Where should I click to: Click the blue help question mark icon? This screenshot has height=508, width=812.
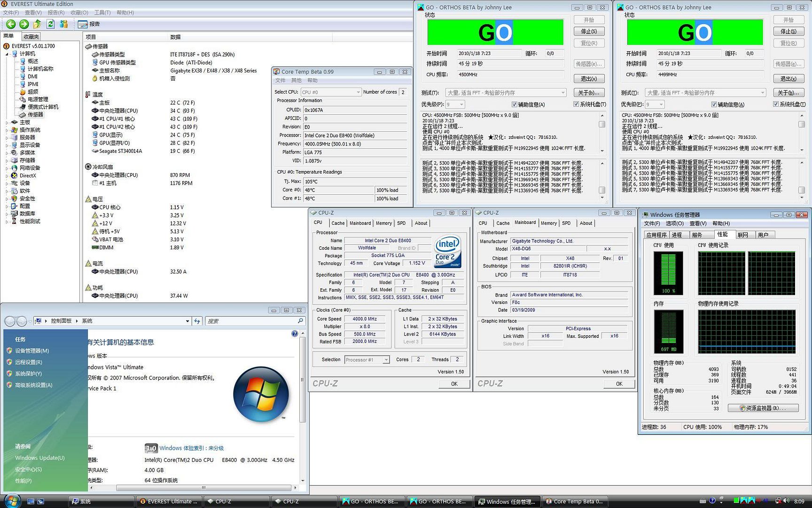295,333
